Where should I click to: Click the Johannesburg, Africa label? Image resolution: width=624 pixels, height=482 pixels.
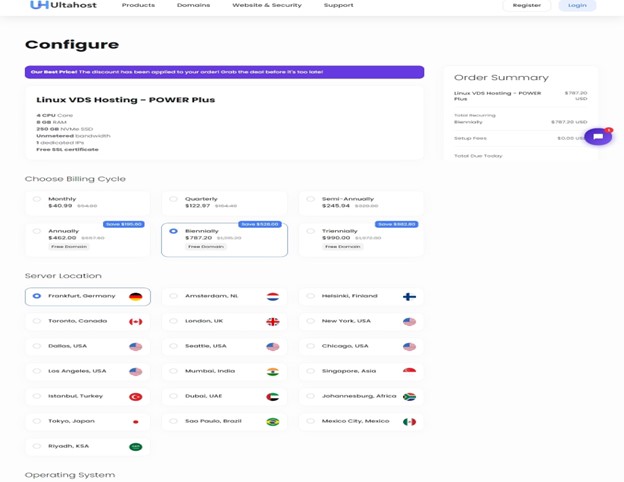(x=359, y=396)
